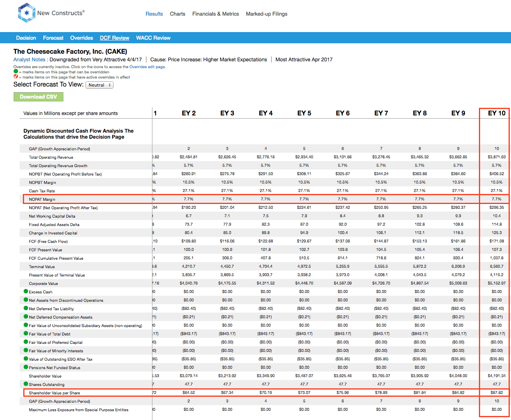Open the Analyst Notes link
Viewport: 511px width, 420px height.
point(29,59)
